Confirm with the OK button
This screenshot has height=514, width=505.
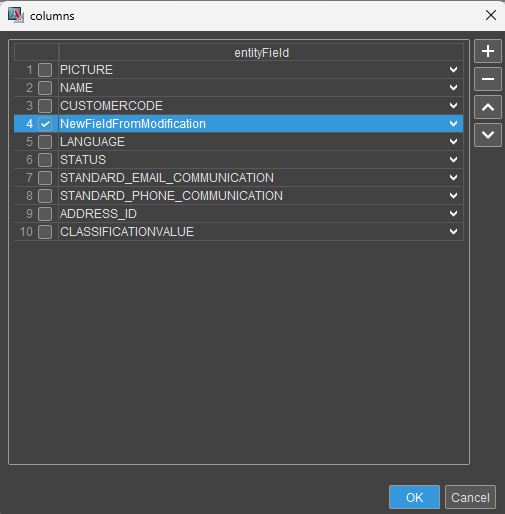pyautogui.click(x=414, y=497)
